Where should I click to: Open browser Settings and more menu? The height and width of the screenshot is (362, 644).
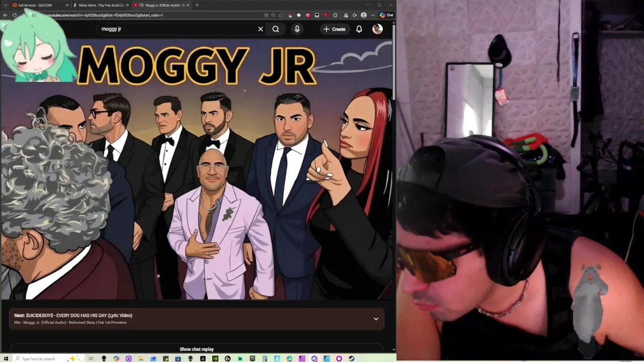click(373, 15)
